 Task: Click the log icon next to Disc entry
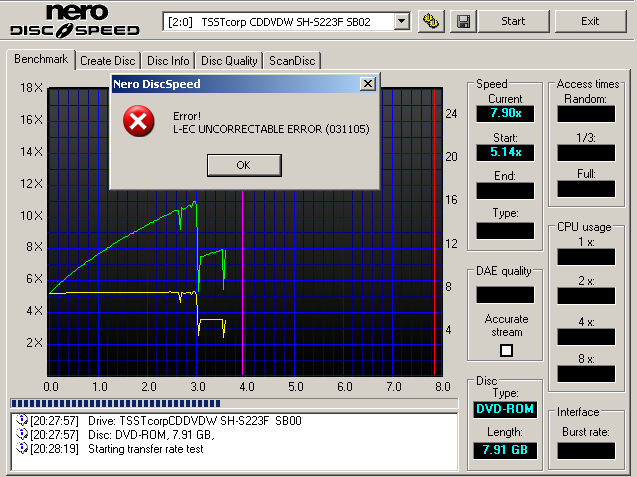22,434
